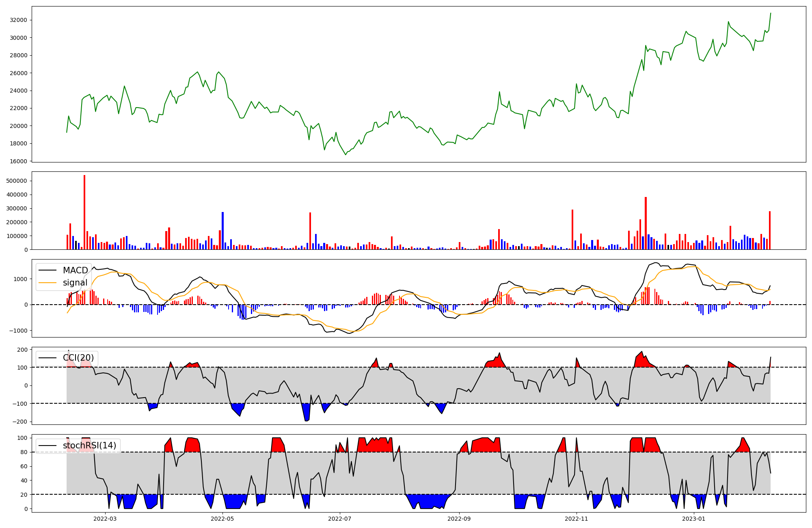
Task: Click the 2022-05 date axis label
Action: click(222, 518)
